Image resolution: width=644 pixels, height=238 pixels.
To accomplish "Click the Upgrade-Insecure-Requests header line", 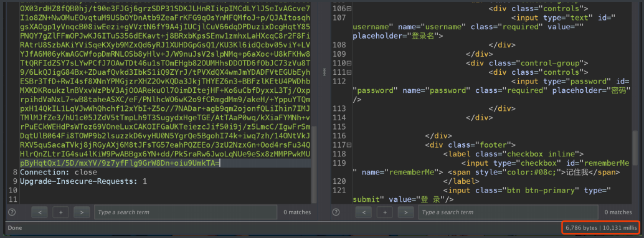I will (83, 181).
